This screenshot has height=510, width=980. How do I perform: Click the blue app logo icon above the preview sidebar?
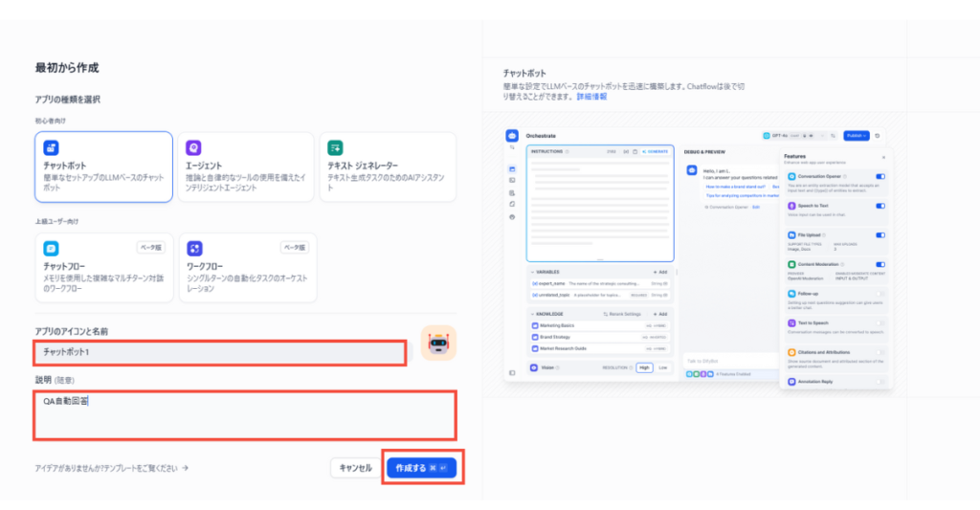[512, 136]
